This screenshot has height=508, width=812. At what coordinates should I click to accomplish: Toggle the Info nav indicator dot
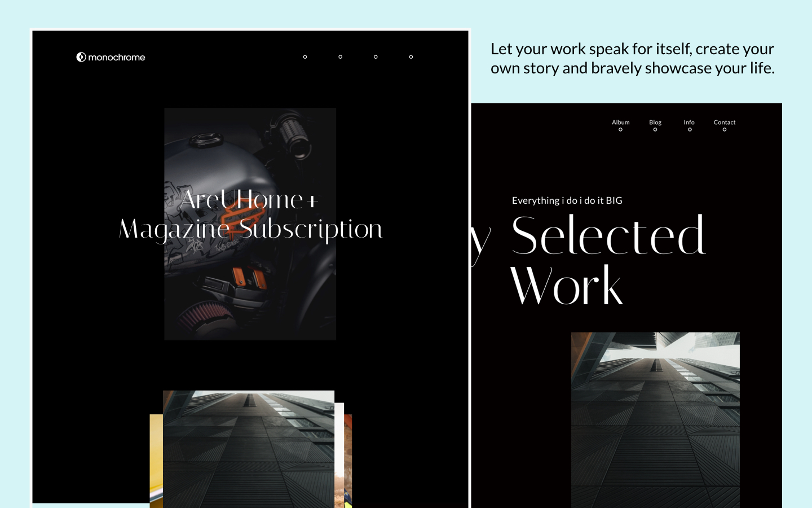click(690, 130)
